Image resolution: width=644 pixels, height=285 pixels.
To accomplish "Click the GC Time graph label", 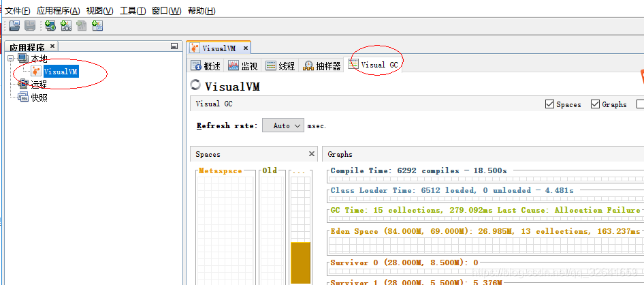I will click(485, 210).
